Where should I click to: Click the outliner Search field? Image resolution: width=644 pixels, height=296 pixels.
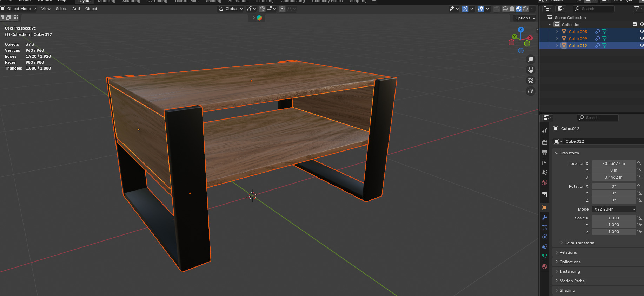point(594,9)
